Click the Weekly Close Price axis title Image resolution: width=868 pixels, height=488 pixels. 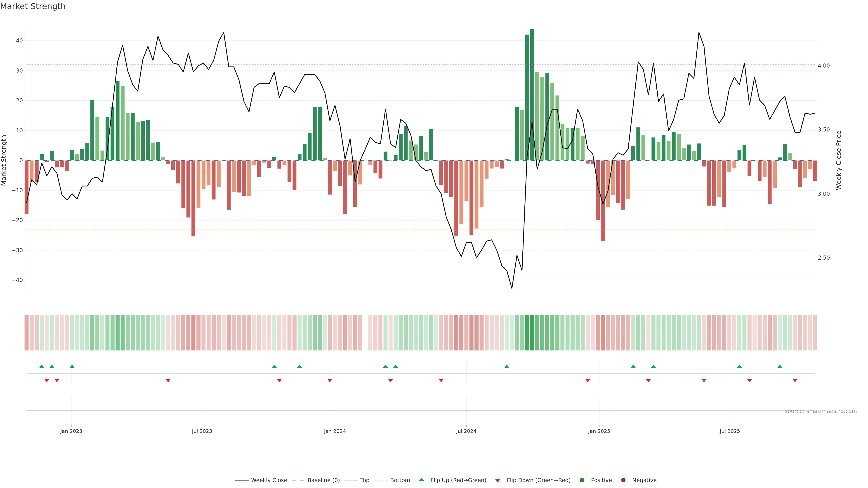tap(839, 160)
